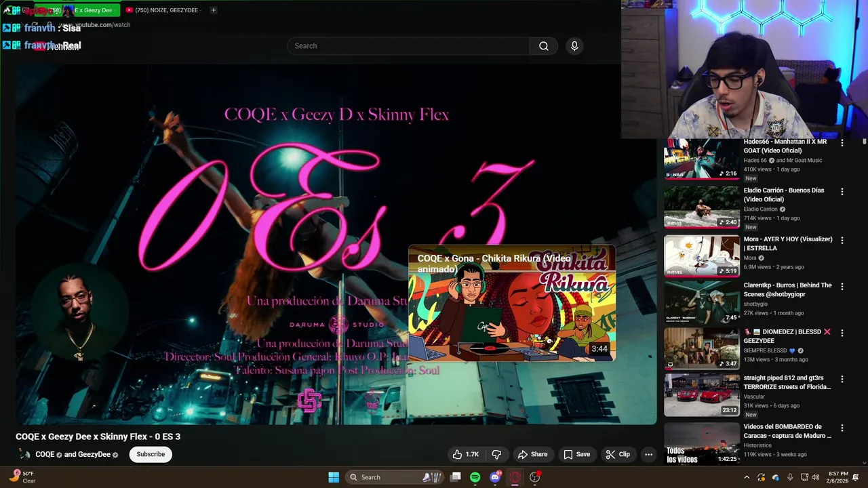The height and width of the screenshot is (488, 868).
Task: Click the DIOMEDEZ BLESSD GEEZYDEE title
Action: [x=787, y=336]
